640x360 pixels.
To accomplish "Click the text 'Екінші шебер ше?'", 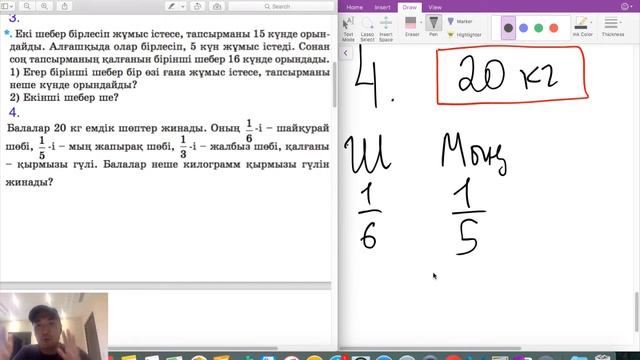I will pyautogui.click(x=71, y=98).
